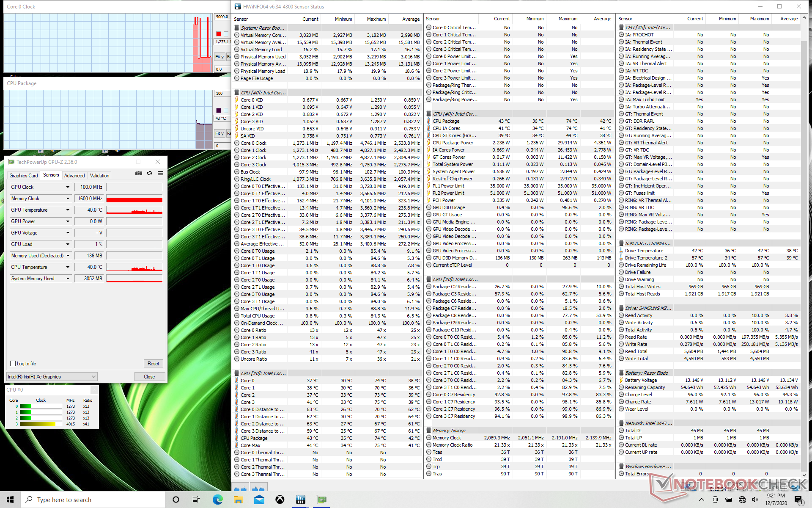812x508 pixels.
Task: Open Mail app from taskbar
Action: pyautogui.click(x=259, y=500)
